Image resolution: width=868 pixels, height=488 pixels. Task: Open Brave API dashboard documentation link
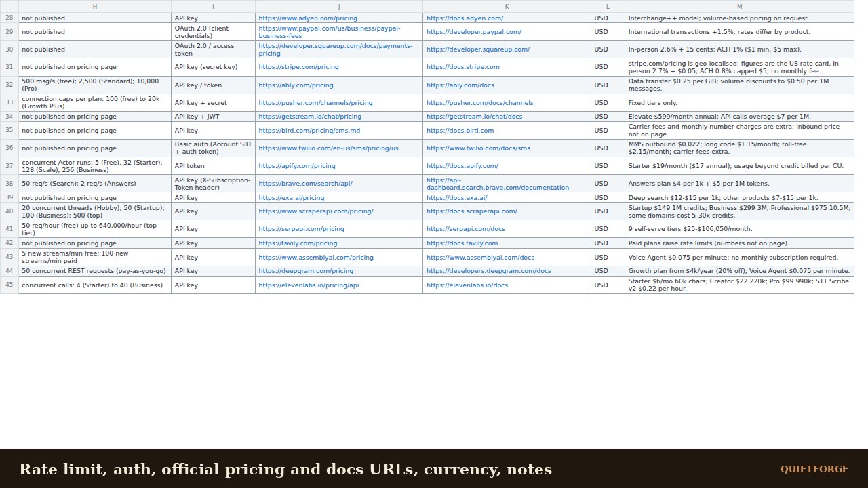click(x=498, y=184)
